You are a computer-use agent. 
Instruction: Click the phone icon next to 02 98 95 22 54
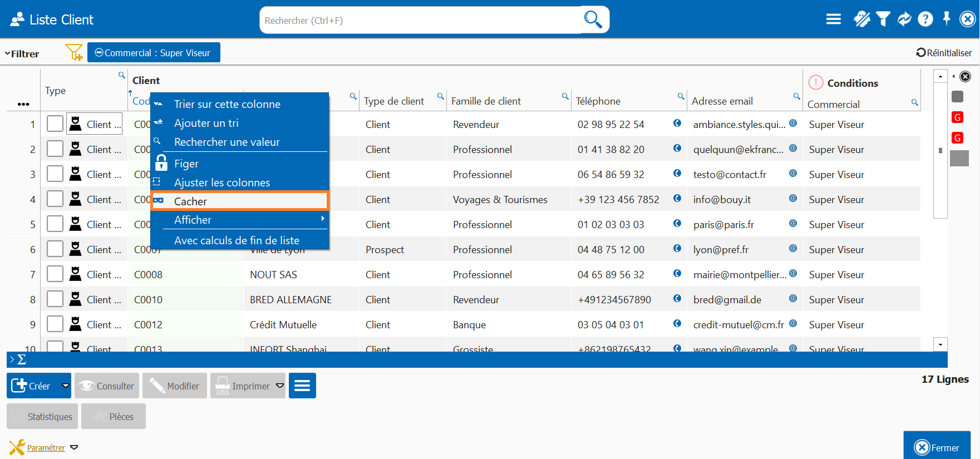677,124
